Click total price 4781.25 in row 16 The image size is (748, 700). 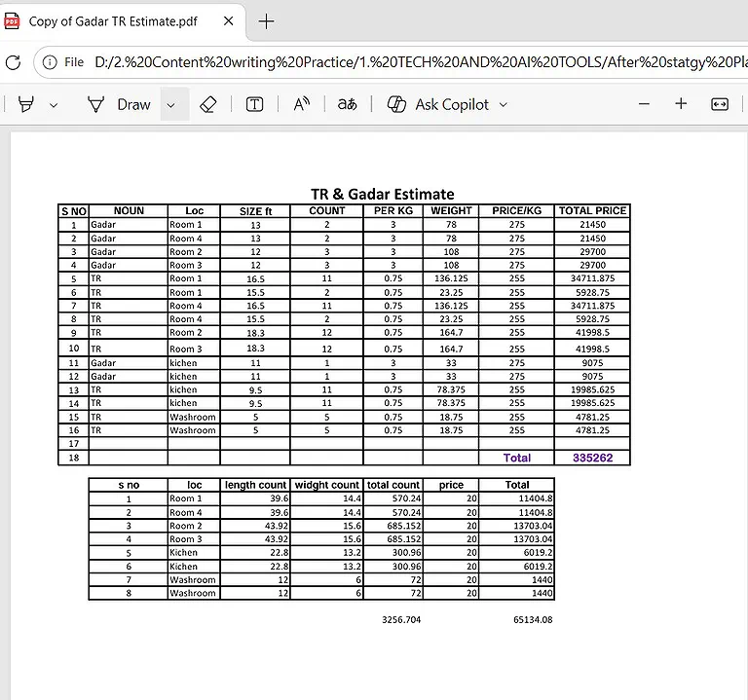(592, 430)
